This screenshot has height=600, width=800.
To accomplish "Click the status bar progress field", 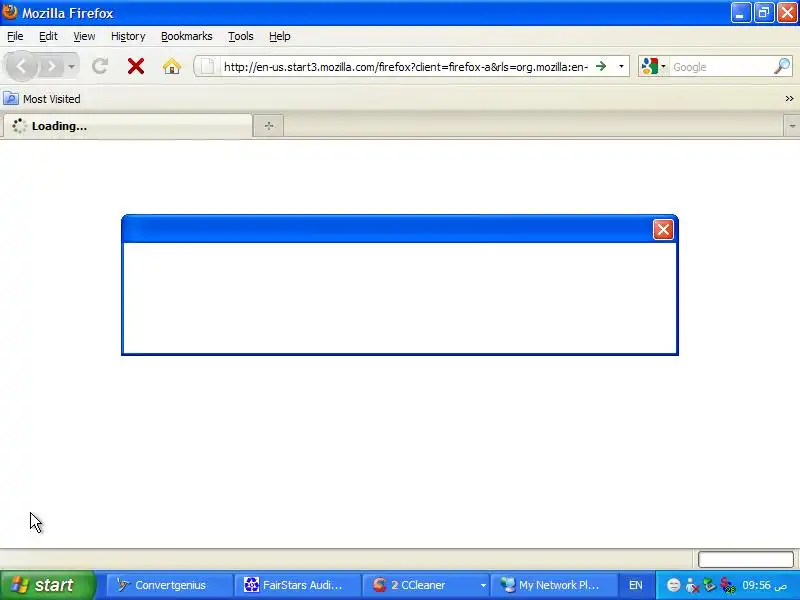I will click(x=745, y=559).
